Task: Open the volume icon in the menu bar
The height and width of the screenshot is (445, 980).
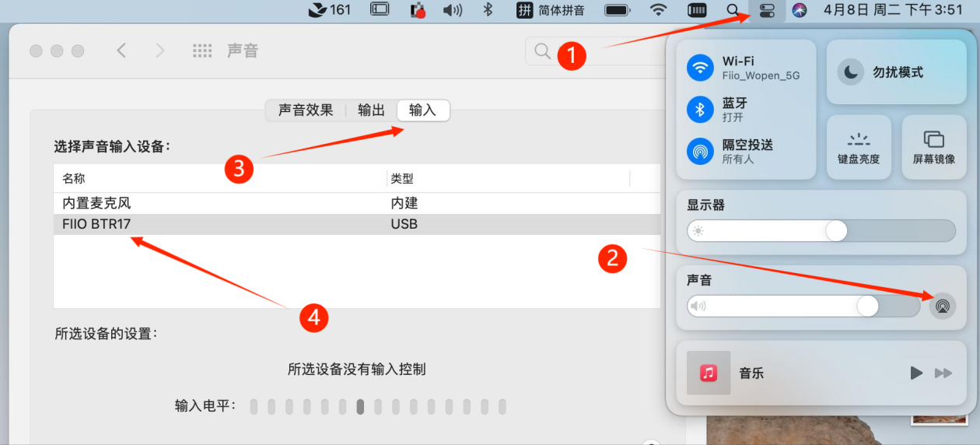Action: (452, 10)
